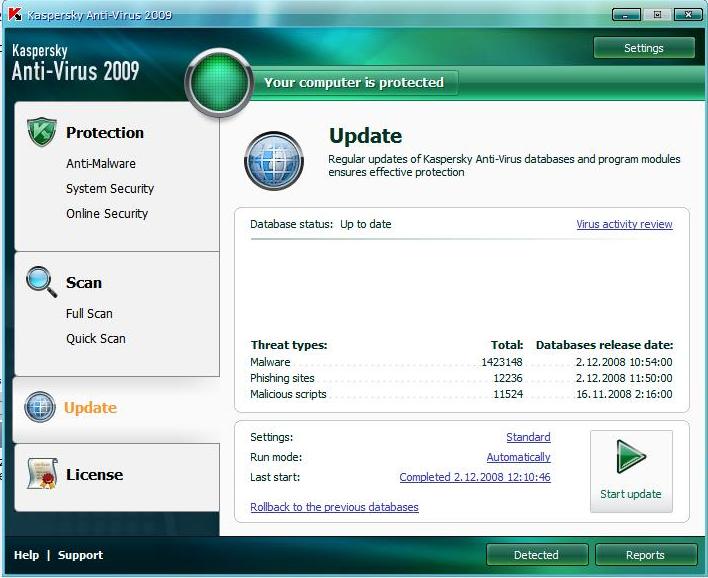Click Rollback to the previous databases
This screenshot has height=578, width=708.
click(x=335, y=507)
